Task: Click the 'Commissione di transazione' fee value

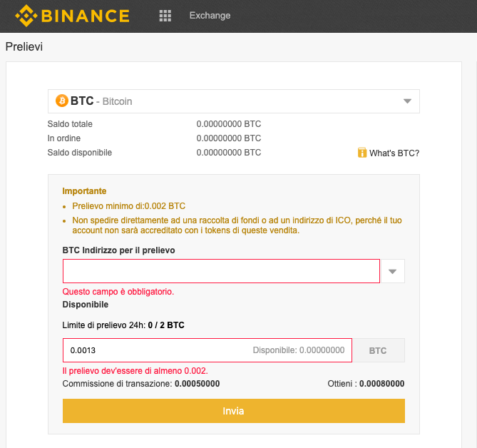Action: 198,383
